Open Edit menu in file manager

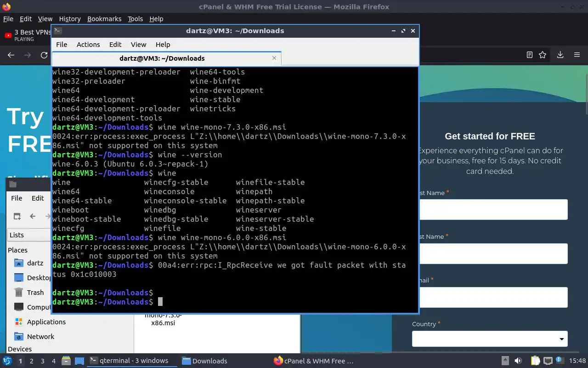(x=38, y=198)
